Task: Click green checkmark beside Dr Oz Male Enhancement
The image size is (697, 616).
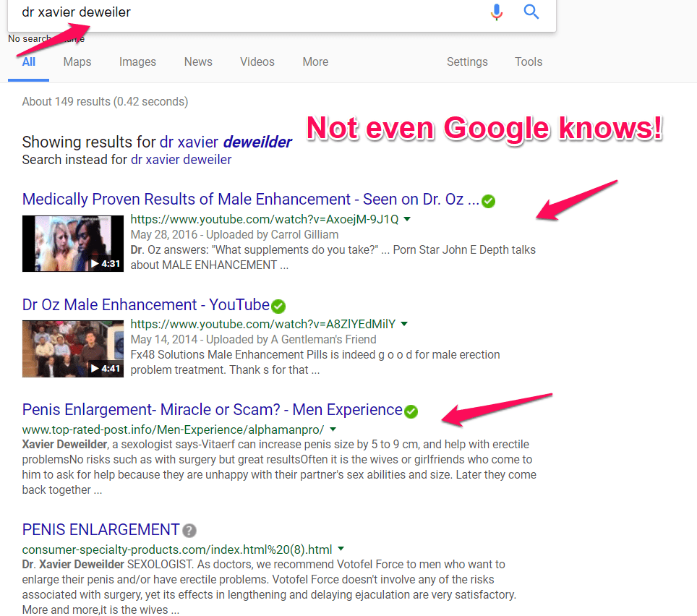Action: point(278,307)
